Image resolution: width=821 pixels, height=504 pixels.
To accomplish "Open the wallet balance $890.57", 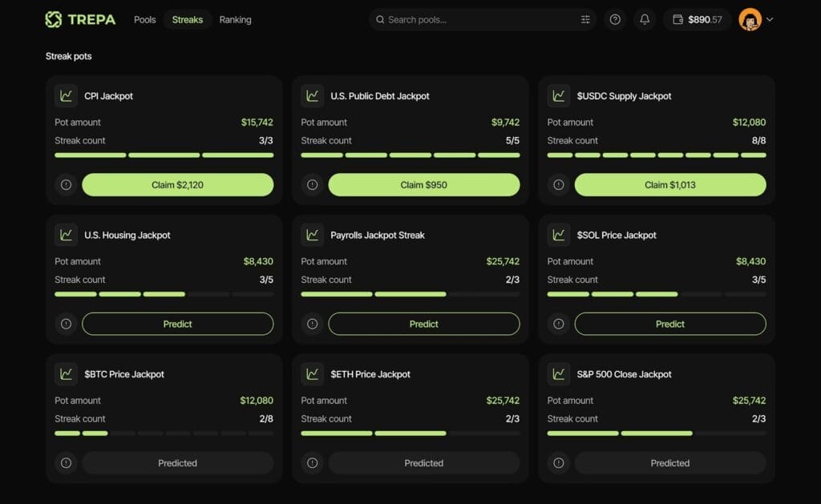I will pyautogui.click(x=698, y=19).
